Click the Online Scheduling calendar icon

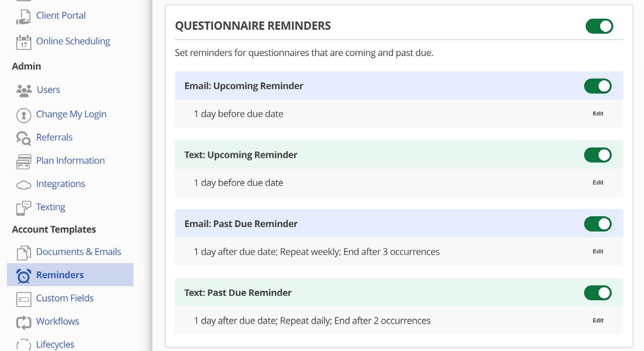pos(23,42)
